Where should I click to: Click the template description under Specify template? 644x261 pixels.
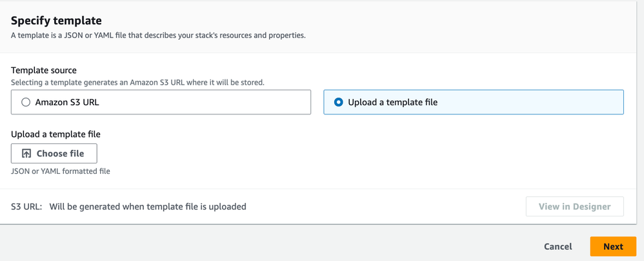[158, 36]
